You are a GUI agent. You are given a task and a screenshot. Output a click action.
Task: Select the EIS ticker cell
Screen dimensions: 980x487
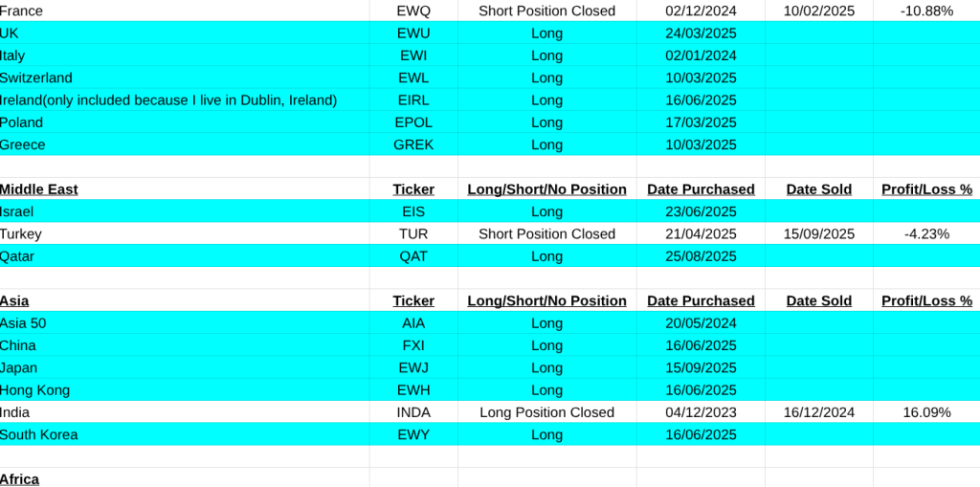click(413, 211)
